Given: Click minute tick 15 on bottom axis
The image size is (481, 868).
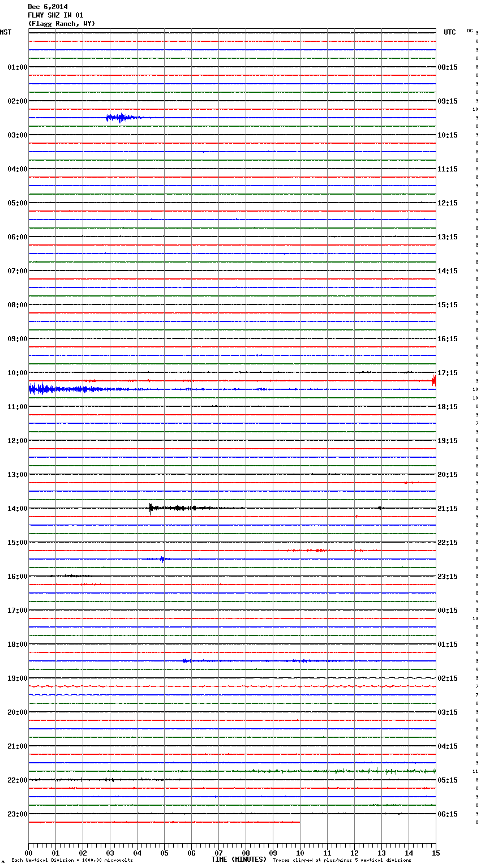Looking at the screenshot, I should 436,853.
